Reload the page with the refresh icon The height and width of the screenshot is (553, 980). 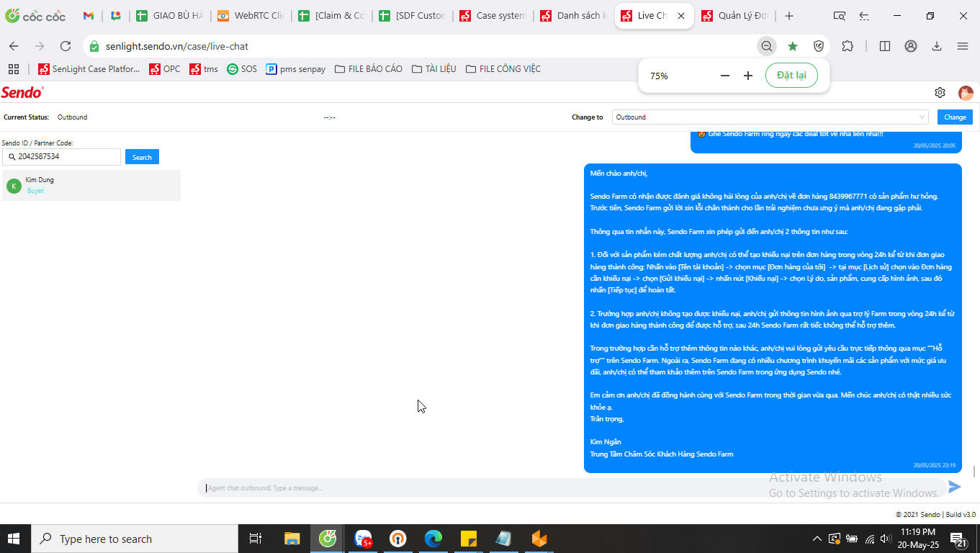(66, 46)
